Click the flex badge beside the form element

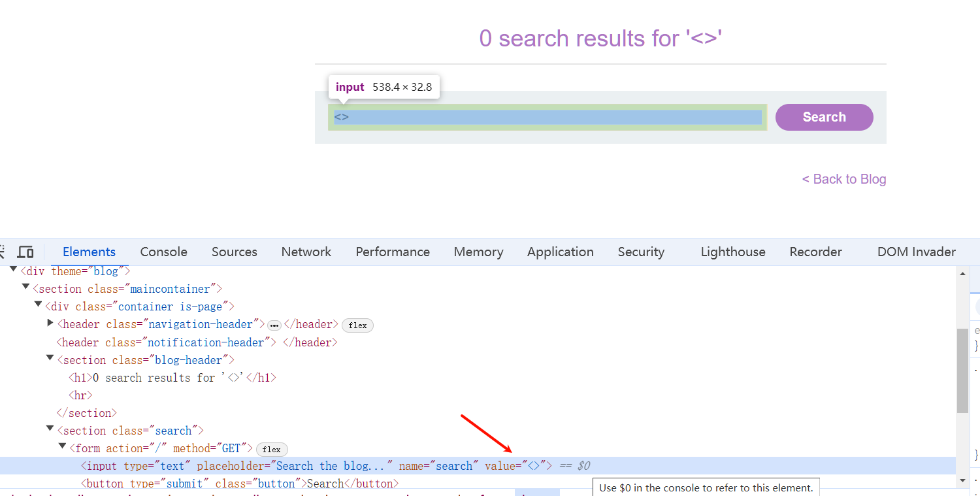272,450
